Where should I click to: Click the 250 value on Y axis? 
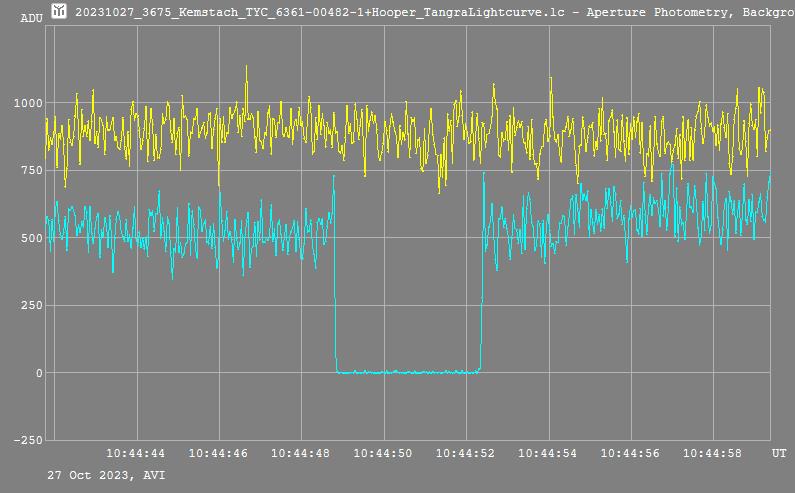tap(32, 305)
